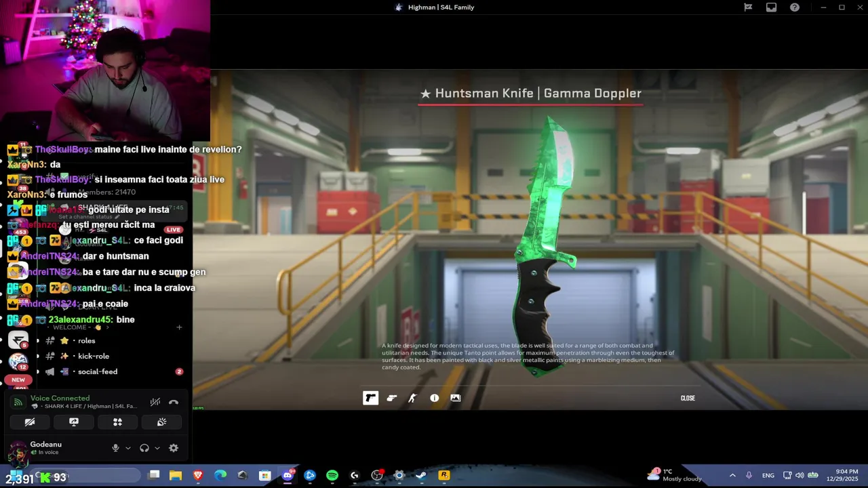Open the picture/screenshot view icon
This screenshot has height=488, width=868.
tap(456, 398)
